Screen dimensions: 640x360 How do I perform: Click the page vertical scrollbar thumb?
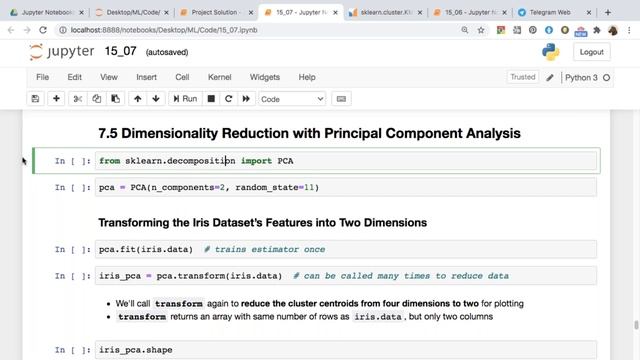(x=636, y=325)
